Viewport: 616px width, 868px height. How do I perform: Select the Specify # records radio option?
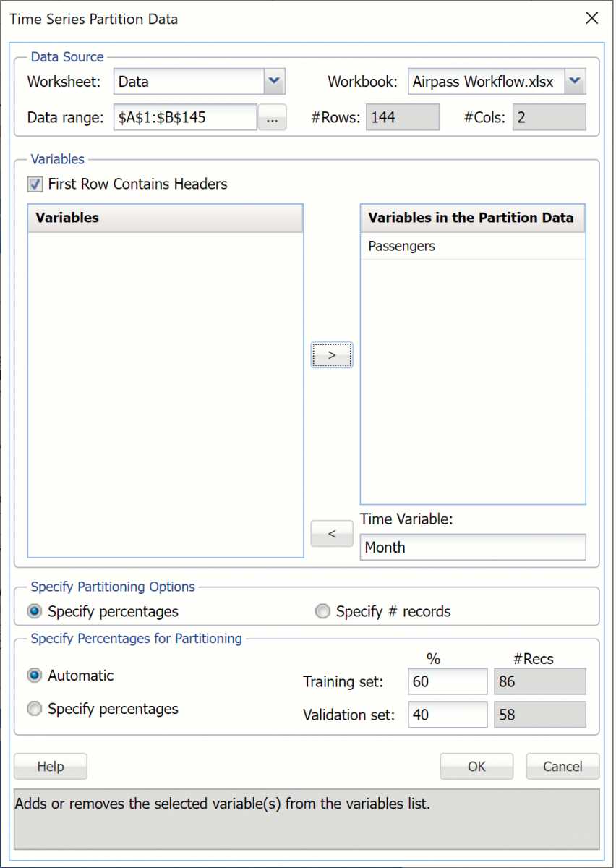322,612
